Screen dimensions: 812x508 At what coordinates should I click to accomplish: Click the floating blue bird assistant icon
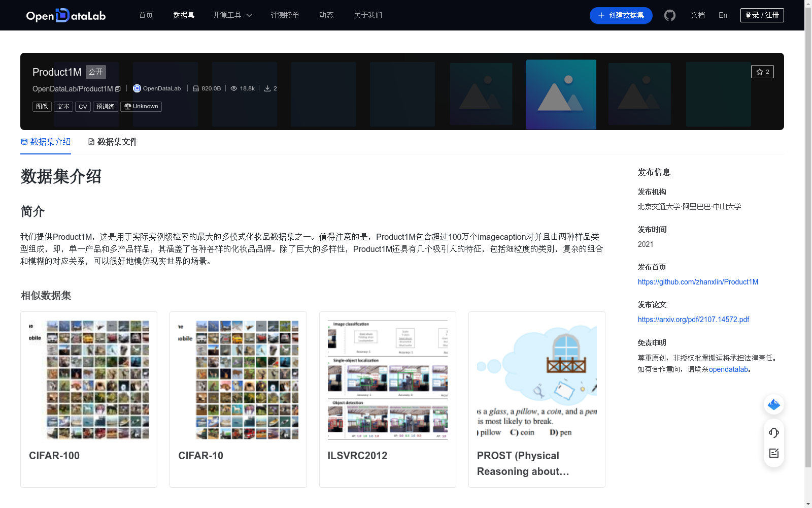pyautogui.click(x=774, y=404)
